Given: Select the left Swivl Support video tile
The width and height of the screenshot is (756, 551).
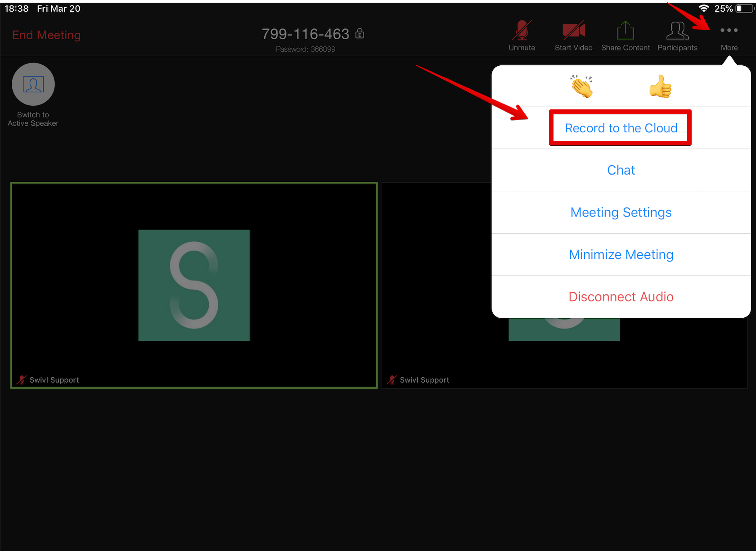Looking at the screenshot, I should click(x=194, y=285).
